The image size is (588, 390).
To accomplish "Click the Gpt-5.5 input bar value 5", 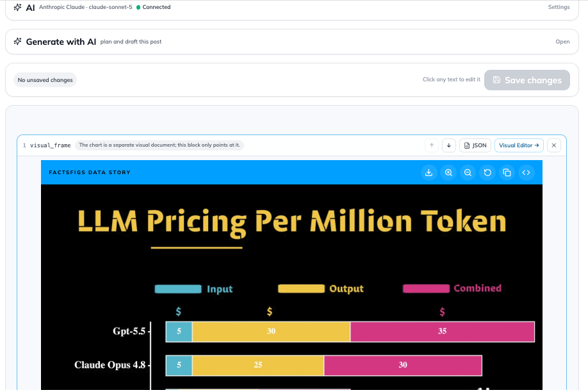I will coord(179,332).
